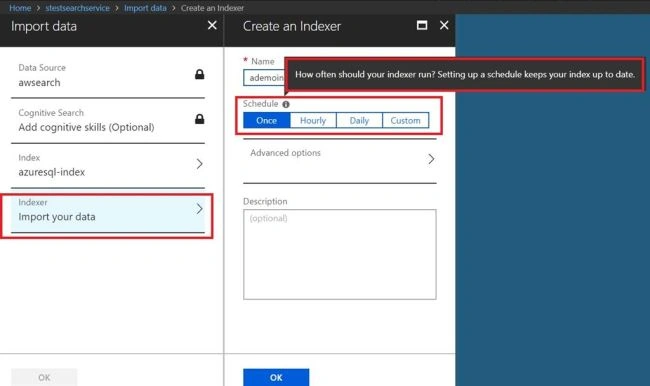The width and height of the screenshot is (650, 386).
Task: Click into the Description text area
Action: click(x=340, y=254)
